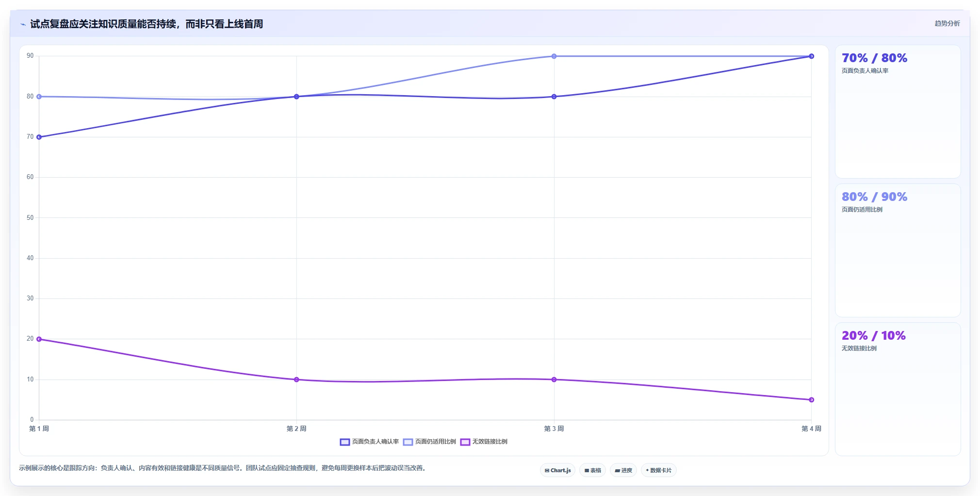Click the 第 3 周 x-axis label
This screenshot has height=496, width=980.
click(x=554, y=429)
